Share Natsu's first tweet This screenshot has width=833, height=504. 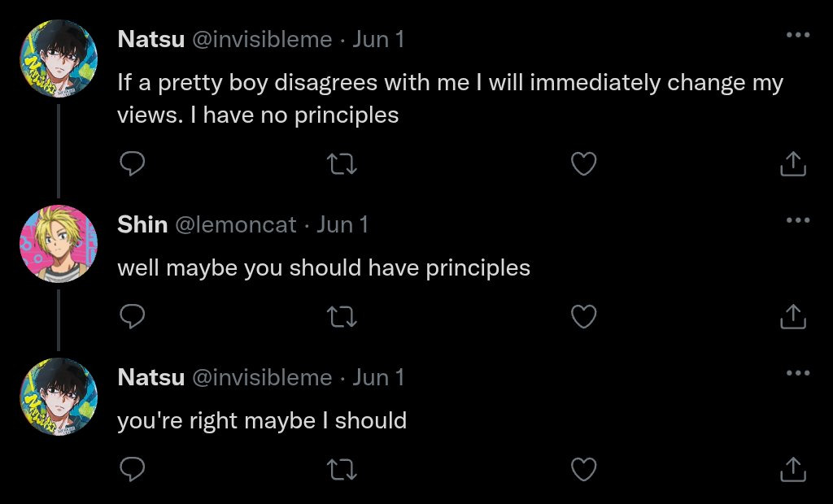coord(792,165)
